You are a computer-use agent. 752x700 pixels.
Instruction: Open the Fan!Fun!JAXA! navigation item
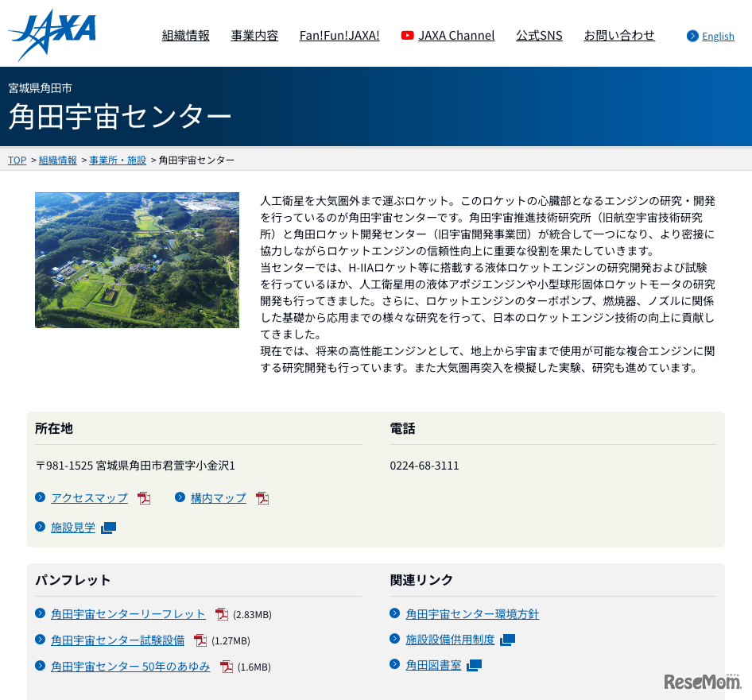point(339,36)
